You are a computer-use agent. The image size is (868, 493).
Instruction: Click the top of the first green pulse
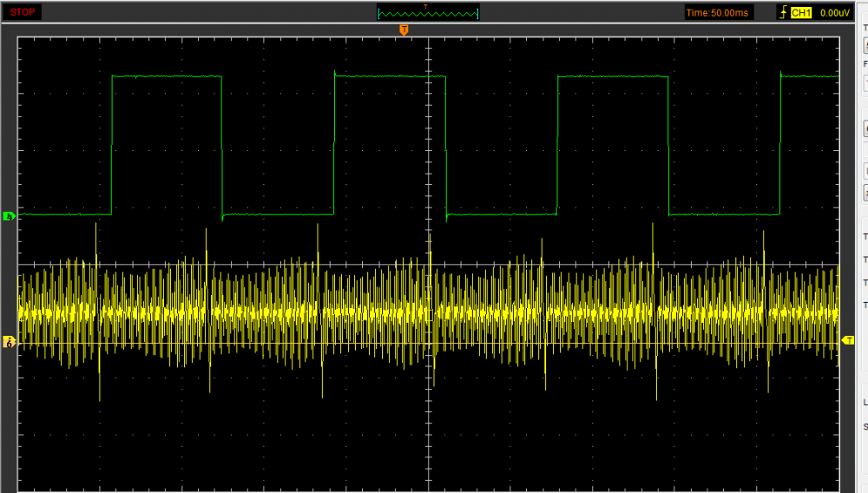click(x=167, y=76)
